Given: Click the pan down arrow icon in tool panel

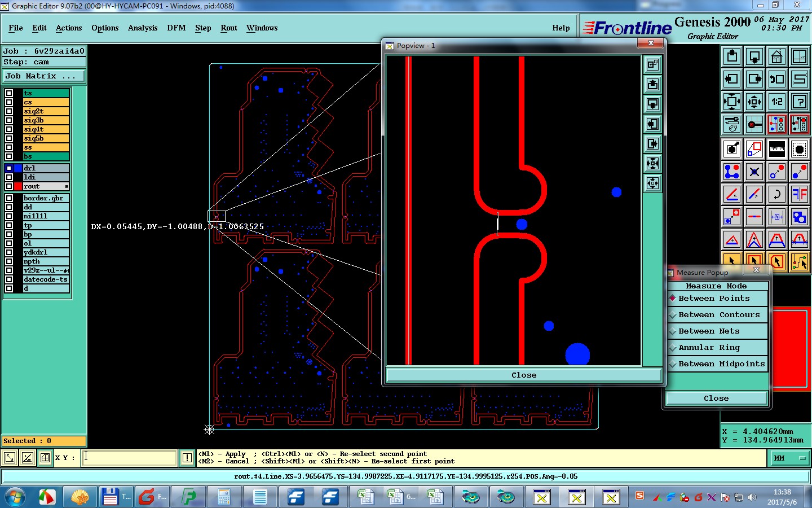Looking at the screenshot, I should coord(754,56).
